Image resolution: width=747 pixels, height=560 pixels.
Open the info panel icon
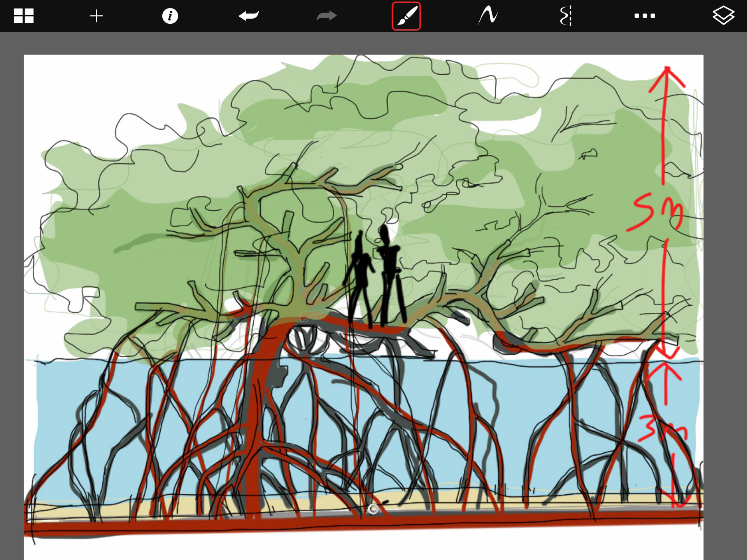pos(170,16)
